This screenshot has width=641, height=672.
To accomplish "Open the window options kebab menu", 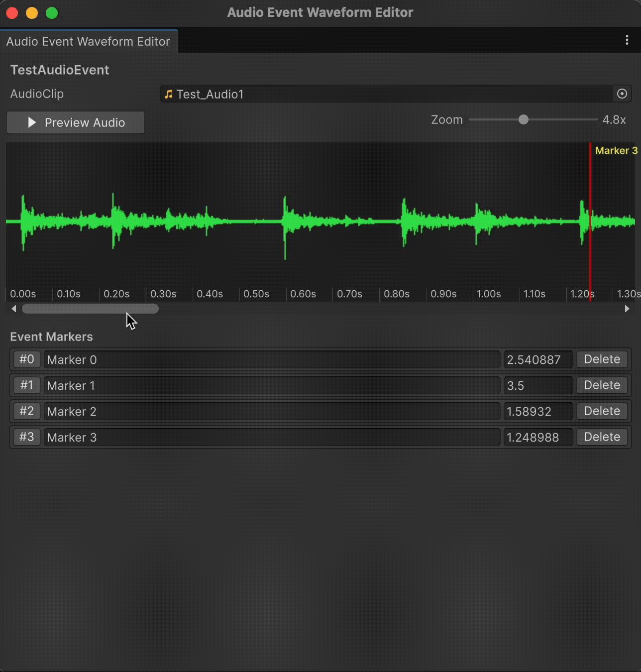I will click(627, 40).
